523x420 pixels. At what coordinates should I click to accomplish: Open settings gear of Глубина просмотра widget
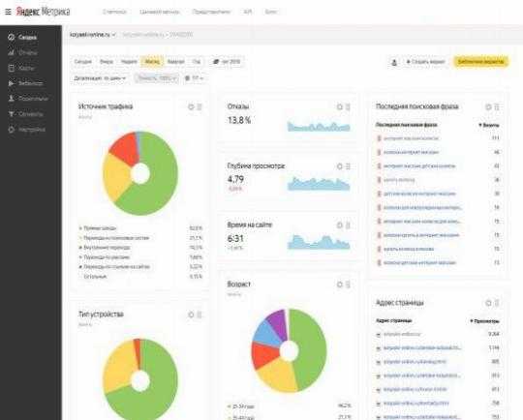(x=340, y=166)
